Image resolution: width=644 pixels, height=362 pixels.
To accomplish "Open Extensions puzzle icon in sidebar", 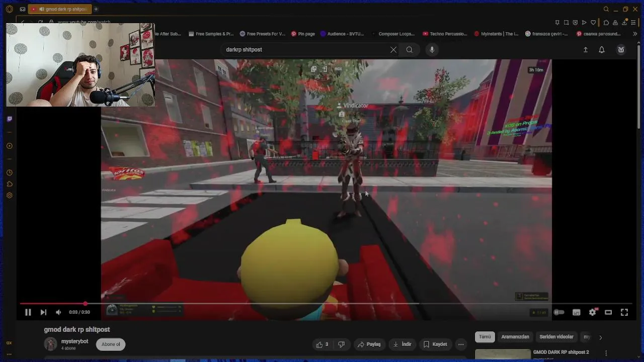I will (9, 184).
